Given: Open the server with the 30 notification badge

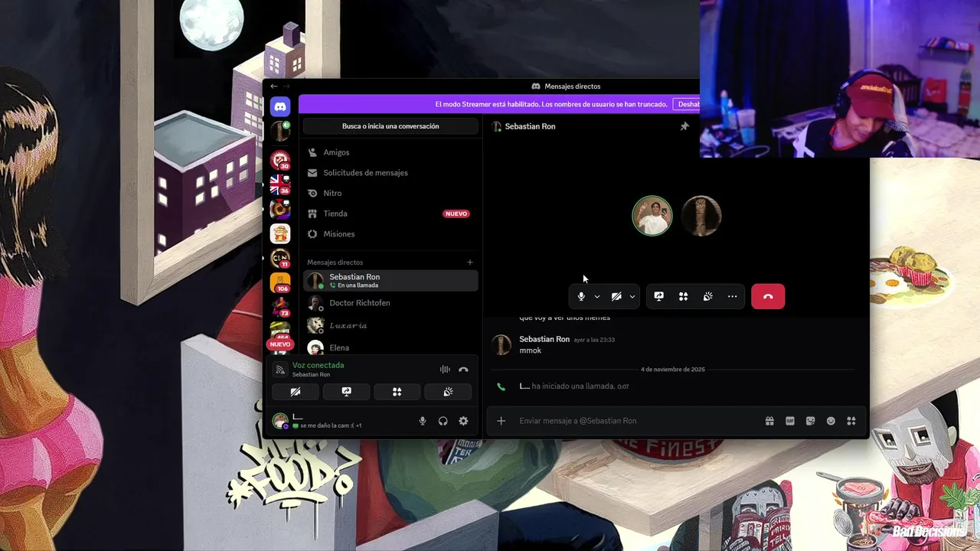Looking at the screenshot, I should [x=280, y=160].
